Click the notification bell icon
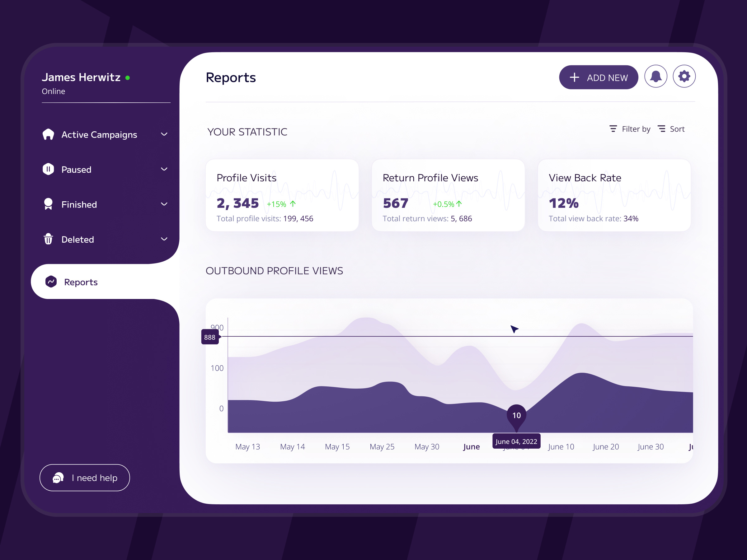 pyautogui.click(x=655, y=77)
